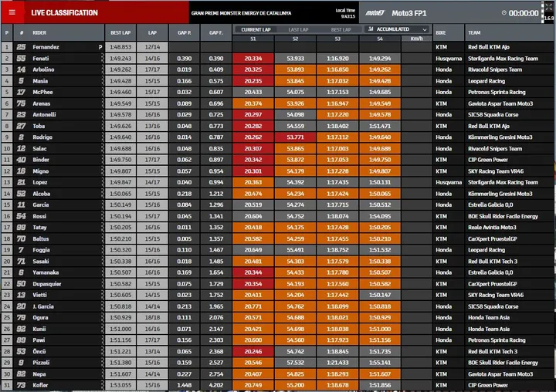This screenshot has height=392, width=556.
Task: Click the Live Classification title
Action: tap(64, 13)
